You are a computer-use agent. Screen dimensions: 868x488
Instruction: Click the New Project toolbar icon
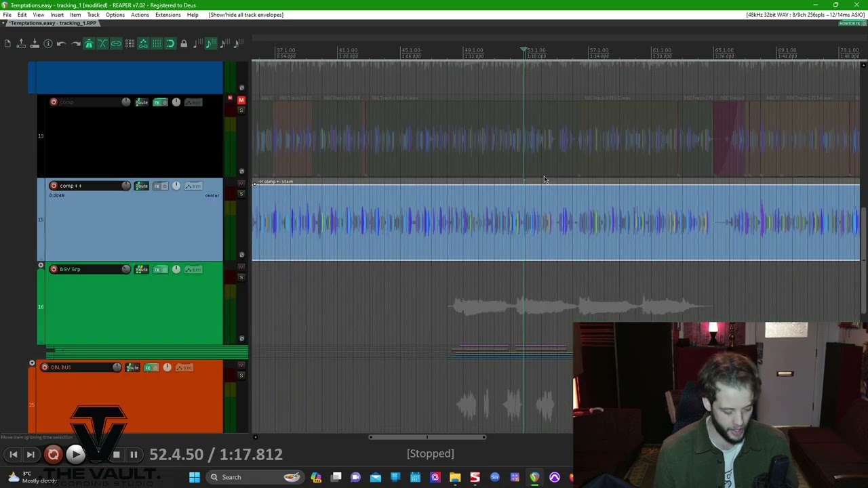click(x=7, y=43)
